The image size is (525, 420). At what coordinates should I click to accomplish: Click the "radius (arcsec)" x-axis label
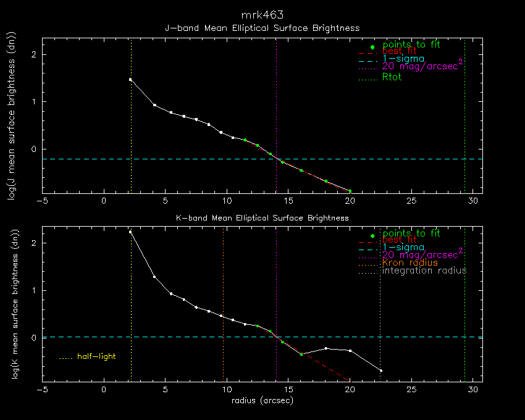click(x=262, y=400)
